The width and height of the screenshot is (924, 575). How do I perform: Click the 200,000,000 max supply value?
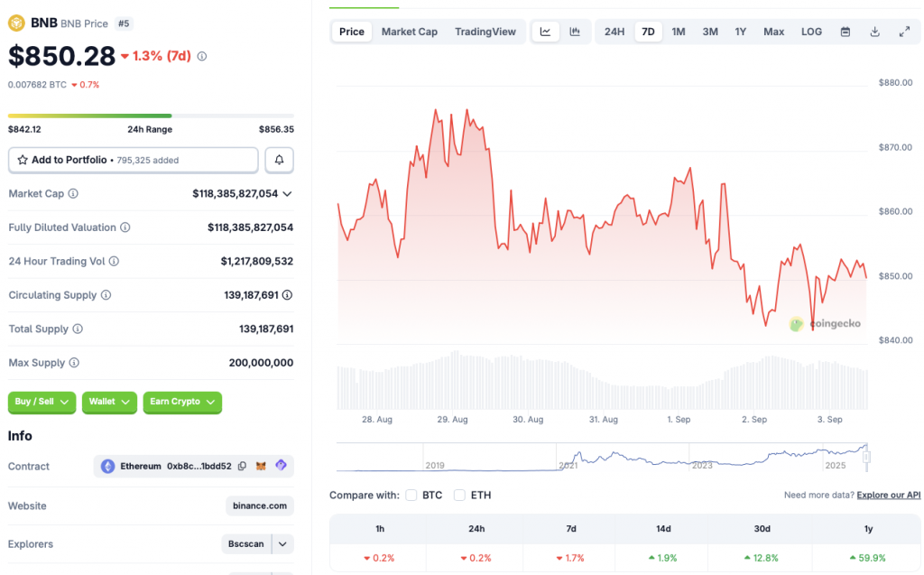click(261, 363)
